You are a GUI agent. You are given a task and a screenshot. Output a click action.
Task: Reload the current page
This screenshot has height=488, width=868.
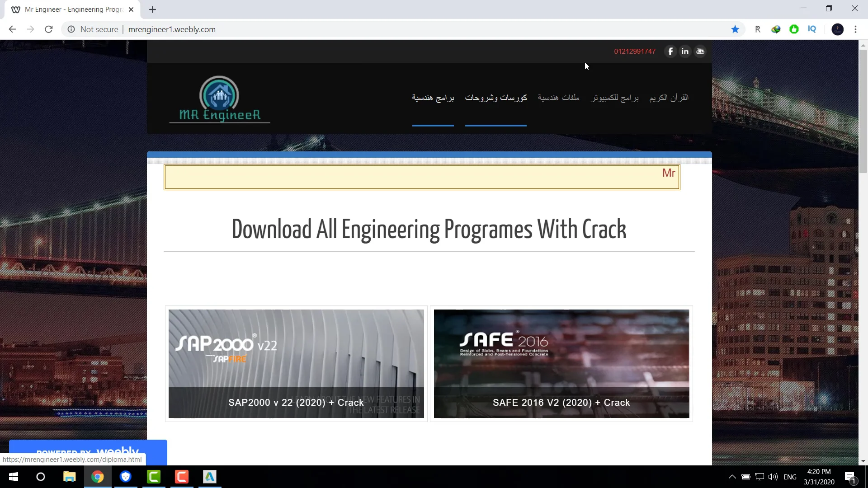(49, 29)
